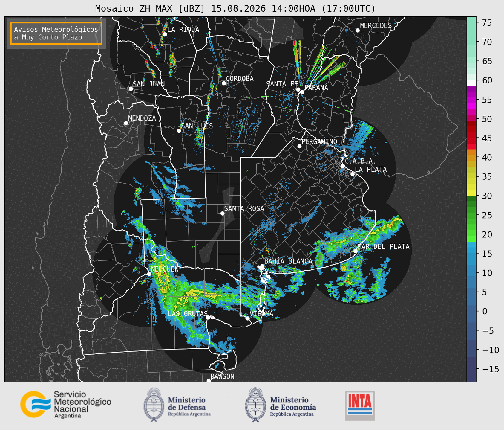Click the La Rioja city marker dot
Image resolution: width=504 pixels, height=430 pixels.
pos(165,34)
